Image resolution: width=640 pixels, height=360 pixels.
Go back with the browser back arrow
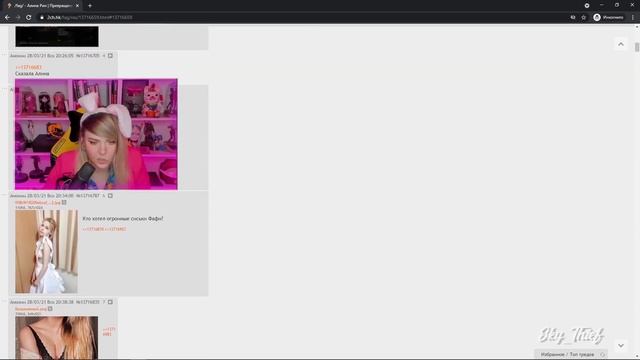(x=7, y=18)
